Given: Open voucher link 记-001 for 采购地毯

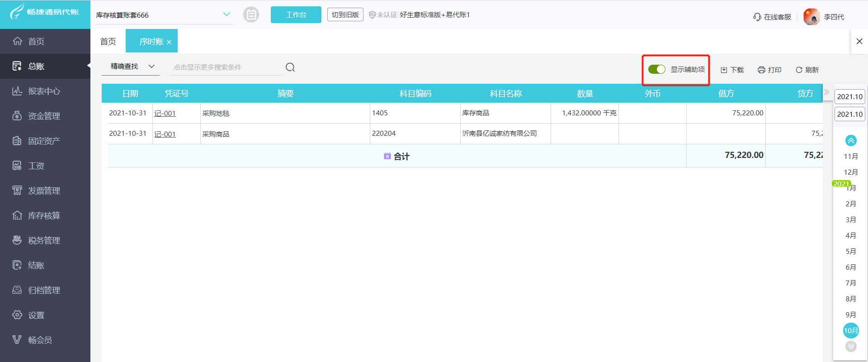Looking at the screenshot, I should 165,113.
